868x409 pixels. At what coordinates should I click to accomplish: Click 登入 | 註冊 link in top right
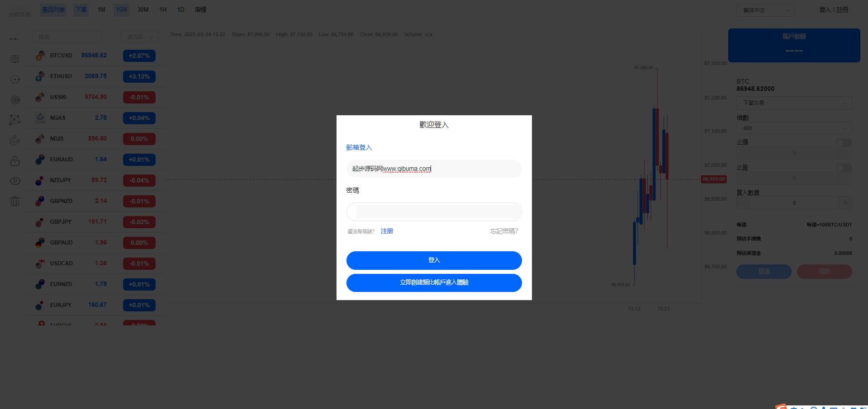tap(834, 10)
